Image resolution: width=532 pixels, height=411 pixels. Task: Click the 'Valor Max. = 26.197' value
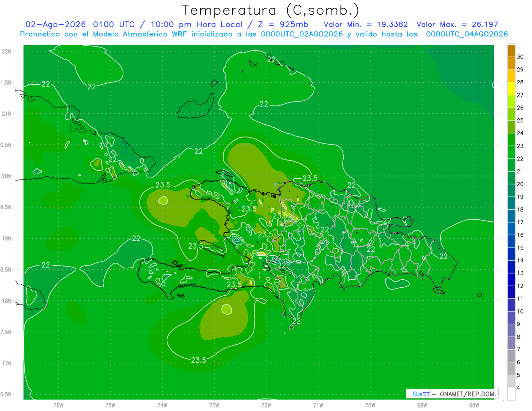(458, 24)
